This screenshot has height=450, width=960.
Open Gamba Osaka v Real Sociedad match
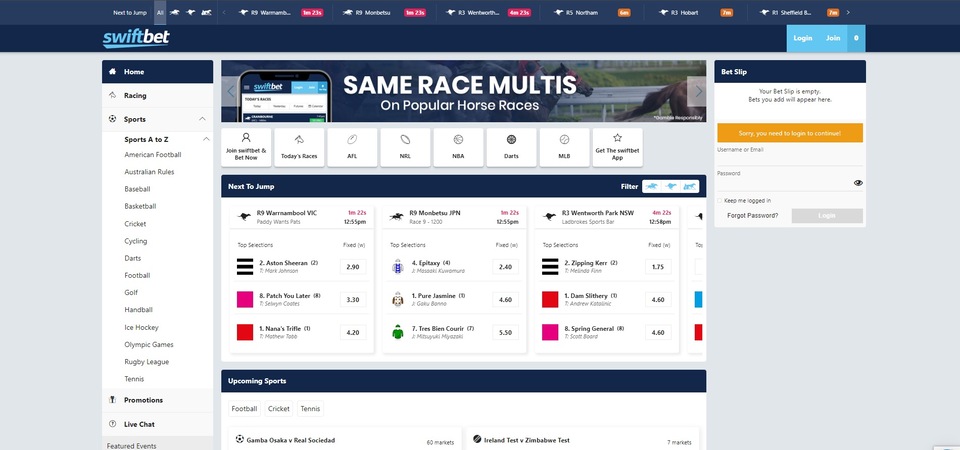[x=291, y=440]
